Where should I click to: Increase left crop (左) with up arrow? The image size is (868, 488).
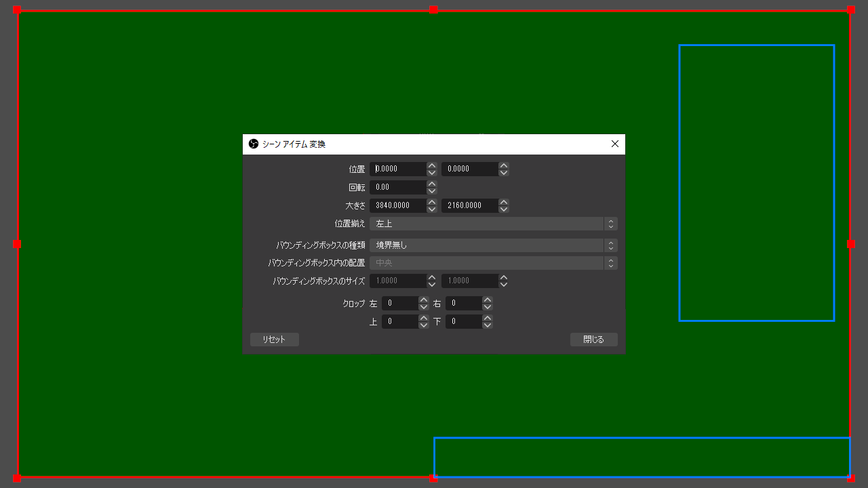[x=424, y=300]
